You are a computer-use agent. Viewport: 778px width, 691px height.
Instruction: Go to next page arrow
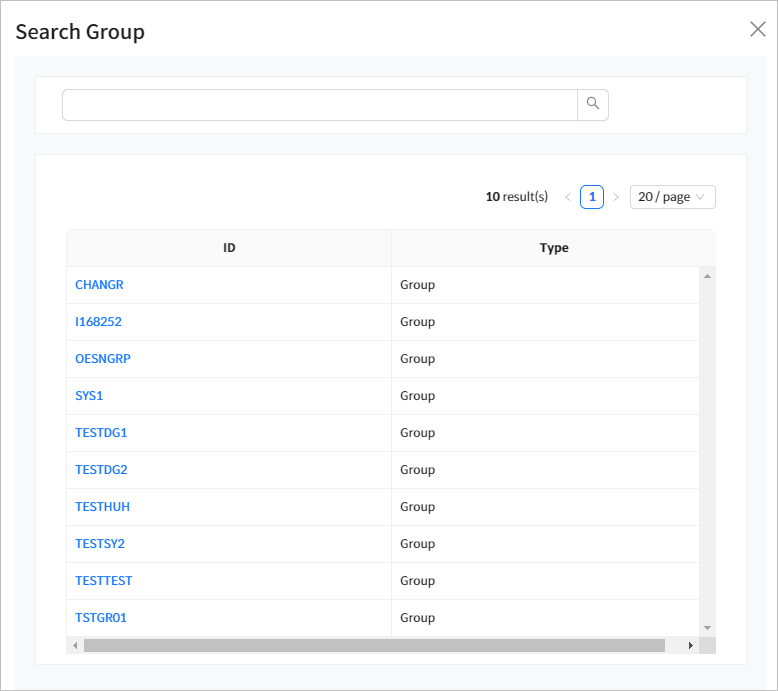[616, 197]
